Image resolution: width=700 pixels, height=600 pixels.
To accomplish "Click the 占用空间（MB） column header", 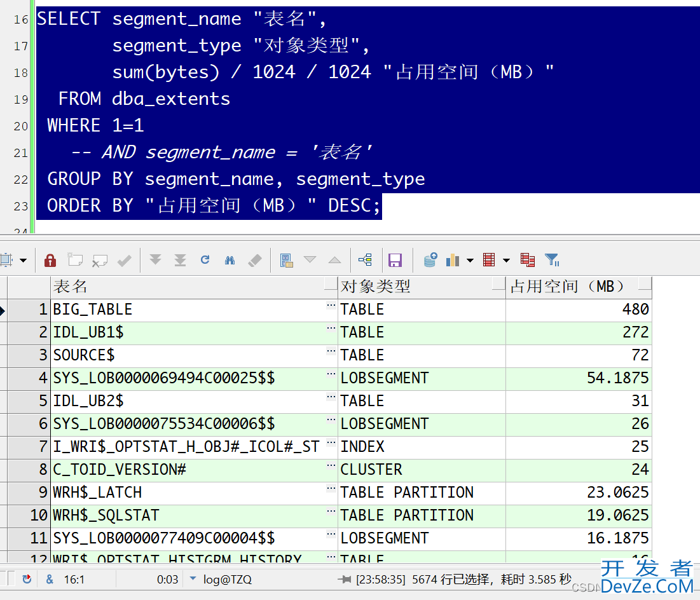I will click(x=579, y=287).
